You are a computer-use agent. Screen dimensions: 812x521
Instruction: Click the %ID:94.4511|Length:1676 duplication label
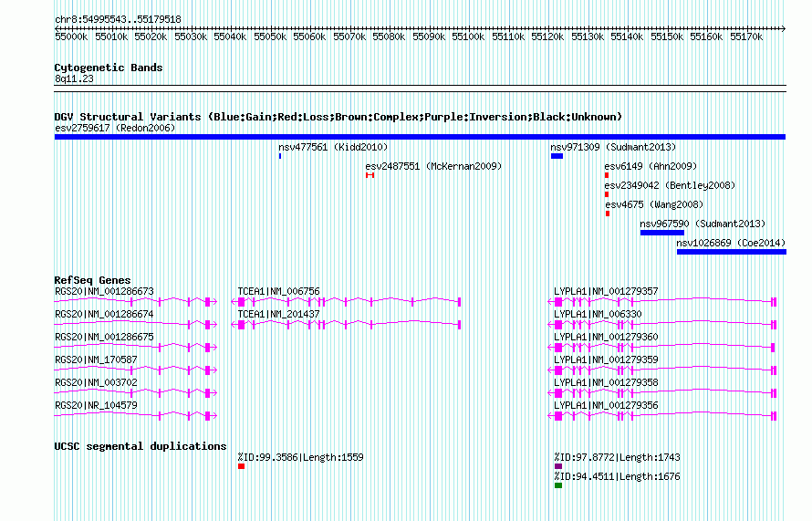click(x=617, y=476)
